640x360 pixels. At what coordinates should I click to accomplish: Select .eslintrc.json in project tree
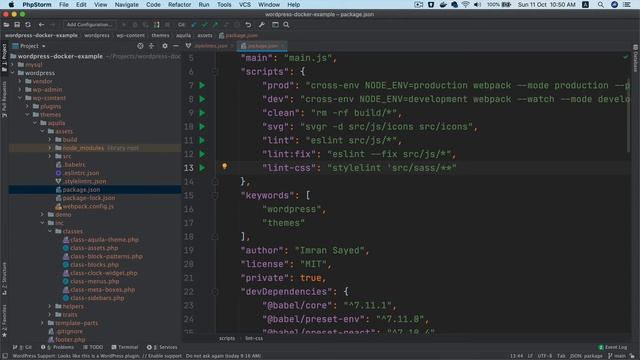coord(81,173)
